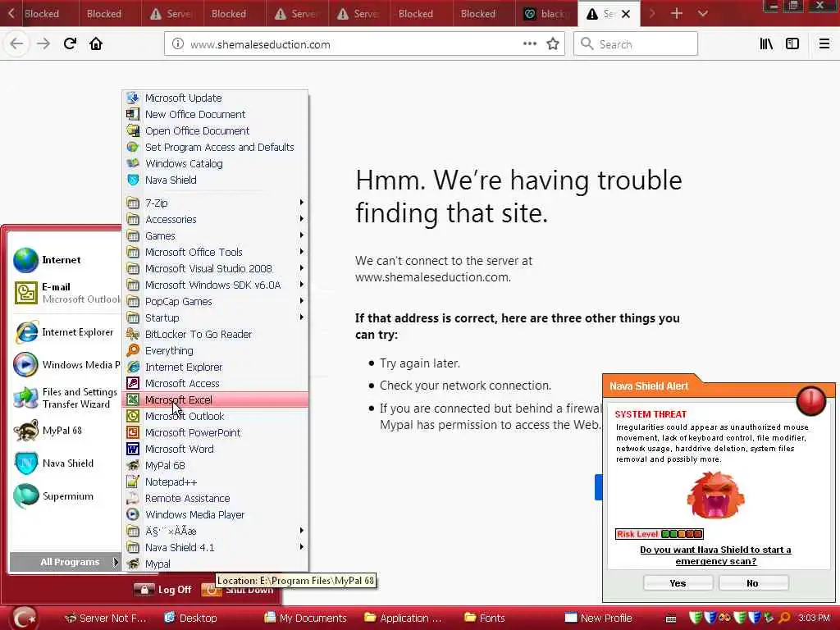The image size is (840, 630).
Task: Toggle the sidebar icon in toolbar
Action: (x=792, y=44)
